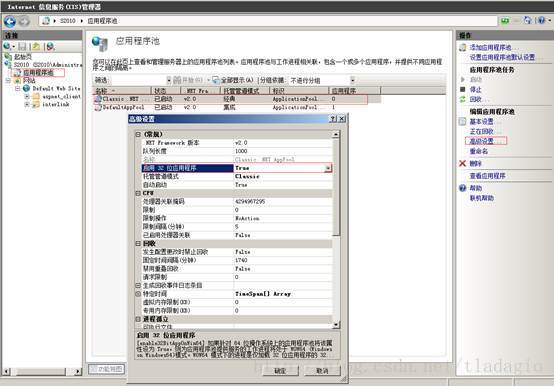Click the 筛选 filter input field

tap(138, 81)
